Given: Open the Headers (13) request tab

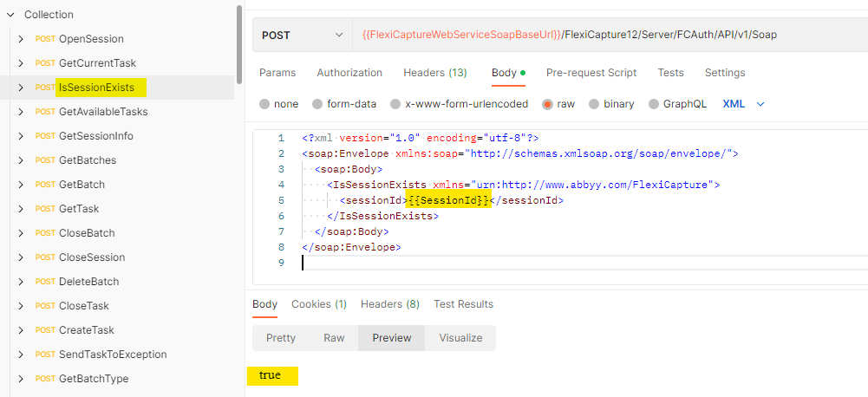Looking at the screenshot, I should [435, 73].
